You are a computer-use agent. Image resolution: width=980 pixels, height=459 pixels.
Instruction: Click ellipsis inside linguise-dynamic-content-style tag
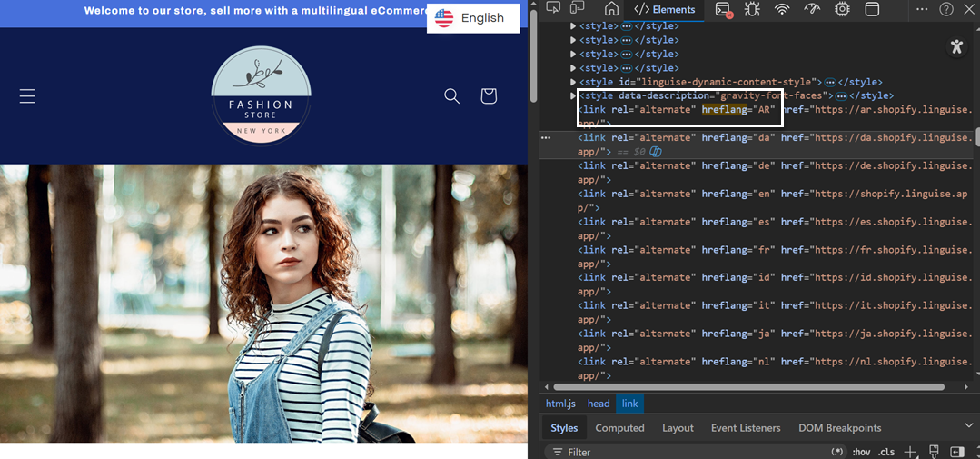point(830,83)
